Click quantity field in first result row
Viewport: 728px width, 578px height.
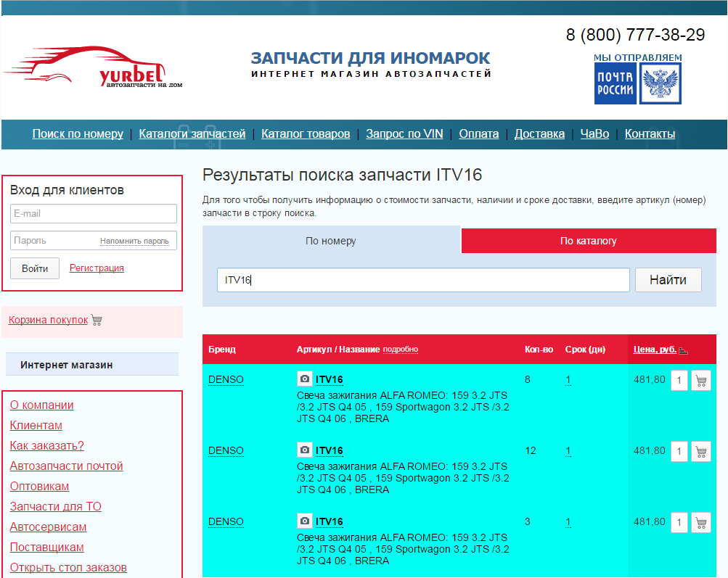click(679, 380)
